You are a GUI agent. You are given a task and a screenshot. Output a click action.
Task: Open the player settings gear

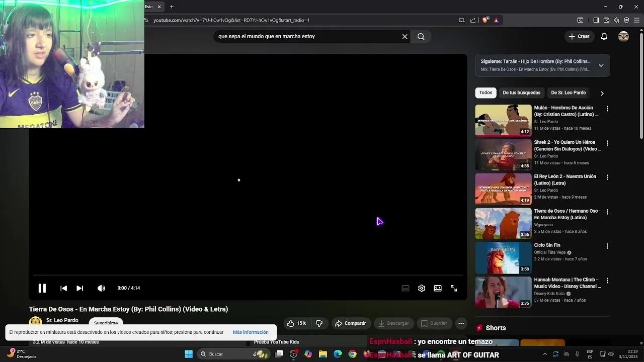422,288
